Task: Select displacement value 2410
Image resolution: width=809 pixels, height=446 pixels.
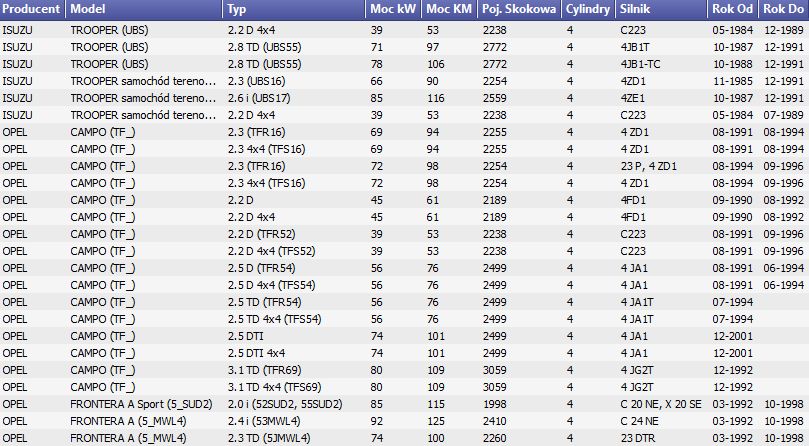Action: click(495, 422)
